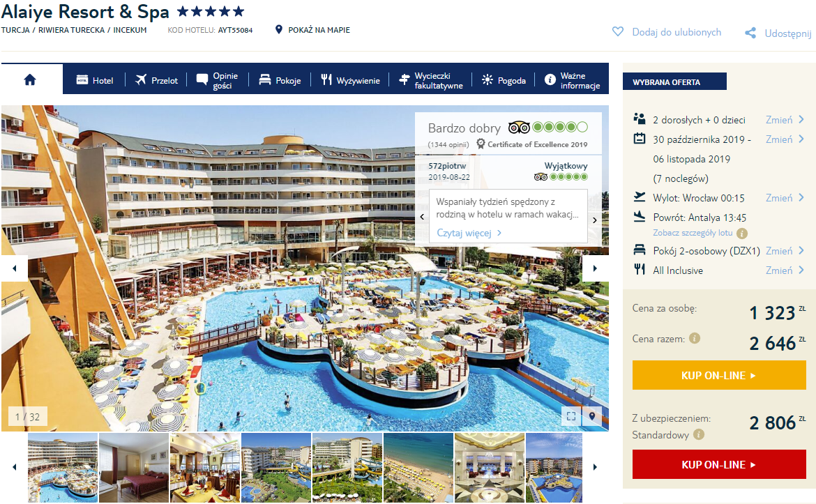Click map pin icon on photo
This screenshot has height=504, width=816.
591,416
